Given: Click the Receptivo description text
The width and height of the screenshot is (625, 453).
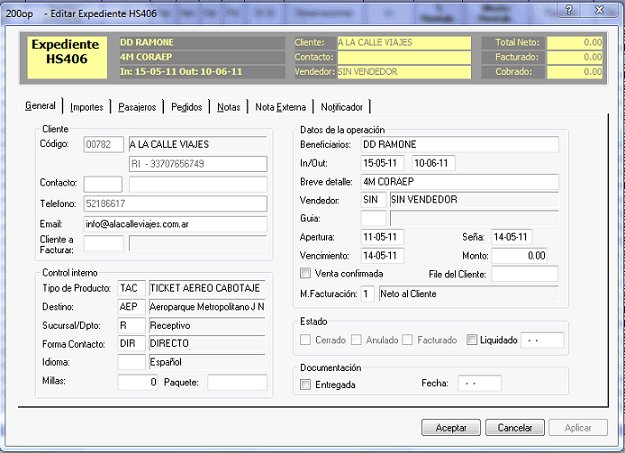Looking at the screenshot, I should pyautogui.click(x=207, y=325).
